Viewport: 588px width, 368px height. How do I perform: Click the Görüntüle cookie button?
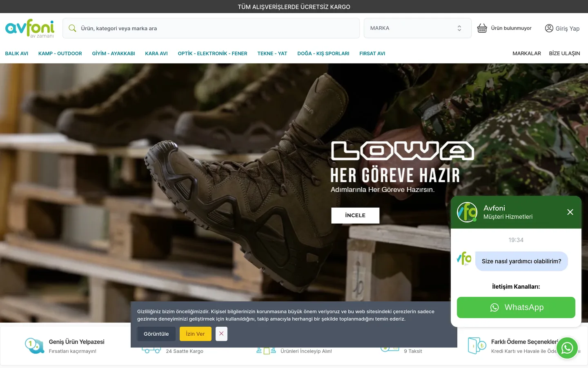[156, 334]
